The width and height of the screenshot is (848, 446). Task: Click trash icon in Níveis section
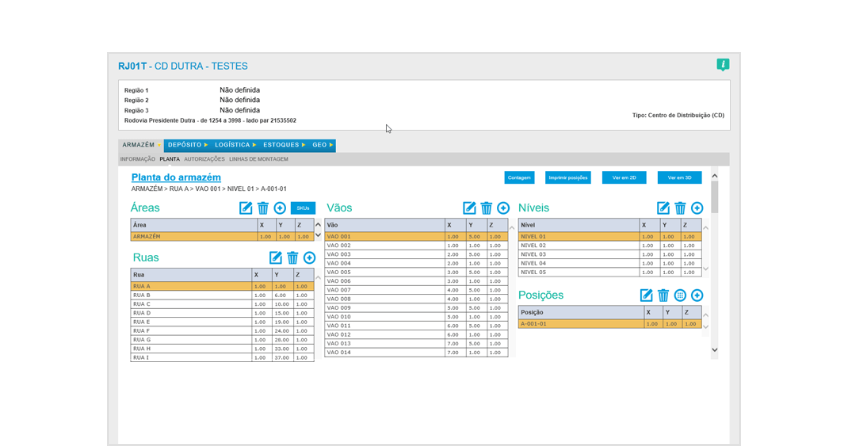680,208
